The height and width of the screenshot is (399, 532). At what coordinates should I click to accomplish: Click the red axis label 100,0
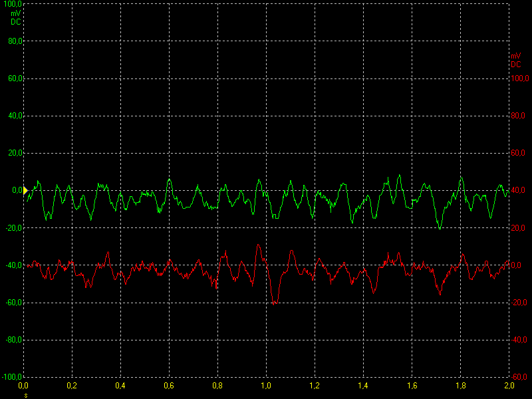click(x=520, y=78)
